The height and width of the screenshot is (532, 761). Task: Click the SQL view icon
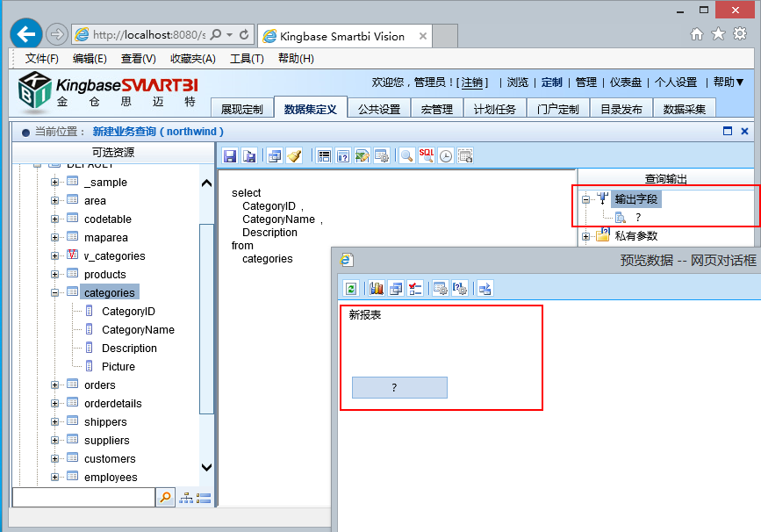[x=426, y=155]
